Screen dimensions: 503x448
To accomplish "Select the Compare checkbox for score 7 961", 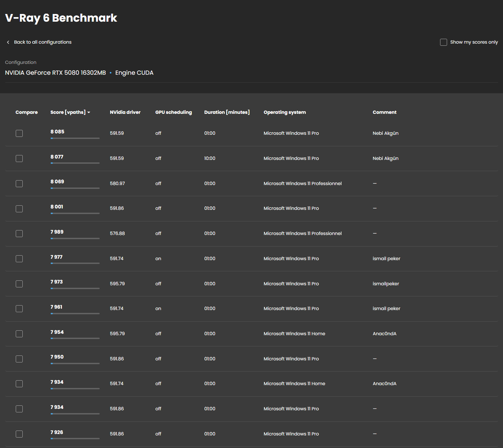I will 19,309.
